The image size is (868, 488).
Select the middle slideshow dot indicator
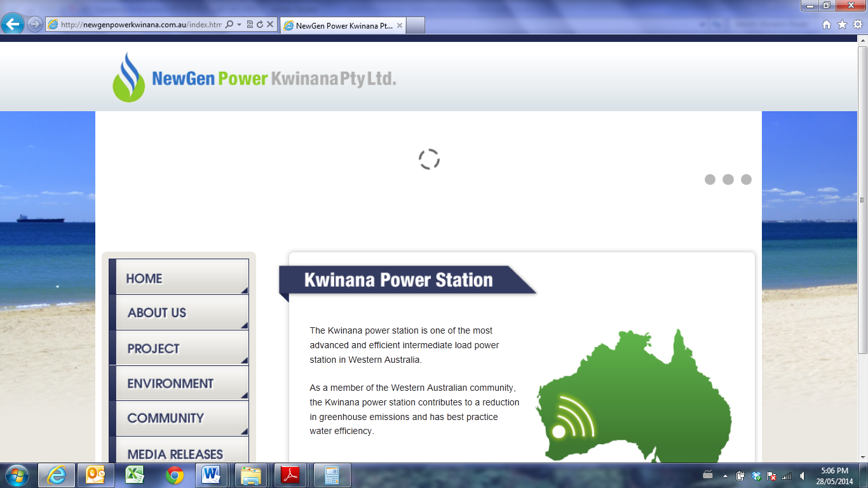tap(728, 180)
